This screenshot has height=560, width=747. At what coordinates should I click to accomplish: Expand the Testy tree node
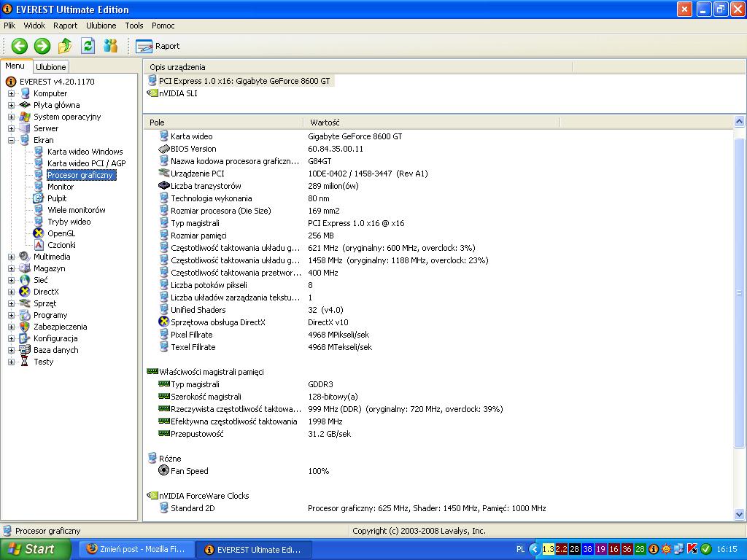coord(12,362)
